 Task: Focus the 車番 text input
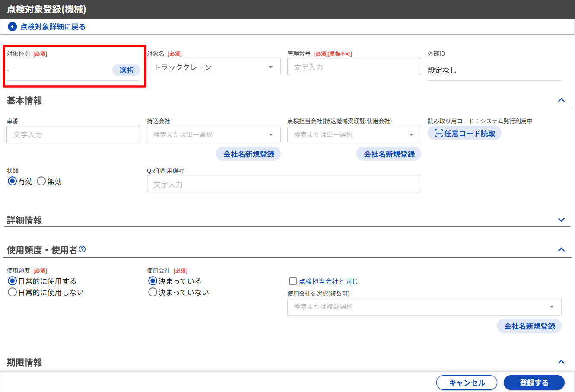[73, 134]
